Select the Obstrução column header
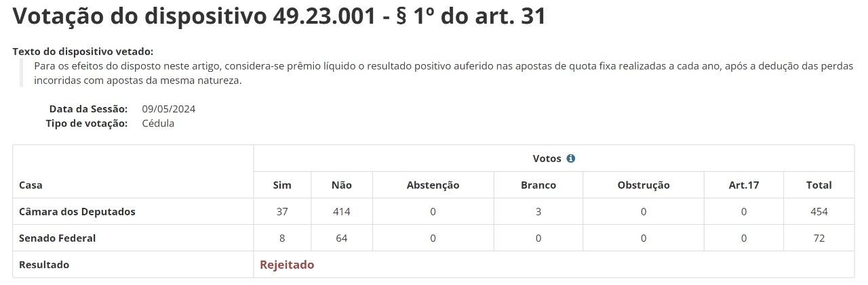This screenshot has width=868, height=285. click(644, 185)
